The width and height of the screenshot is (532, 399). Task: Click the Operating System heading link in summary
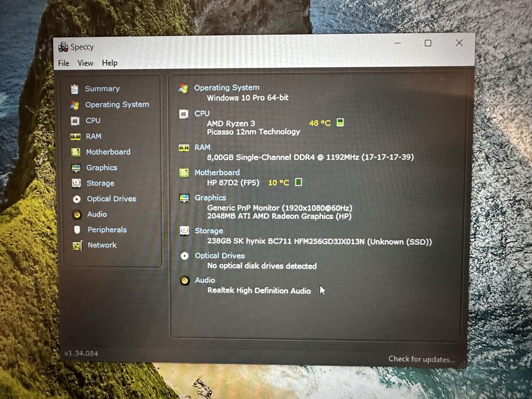click(x=226, y=88)
